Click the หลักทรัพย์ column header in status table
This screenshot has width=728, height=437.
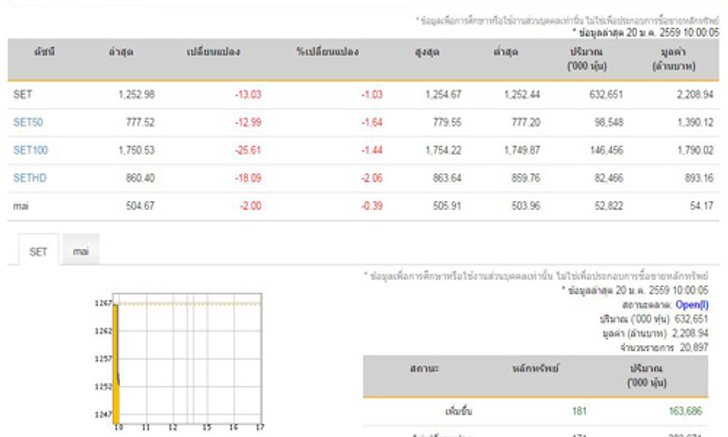[536, 368]
